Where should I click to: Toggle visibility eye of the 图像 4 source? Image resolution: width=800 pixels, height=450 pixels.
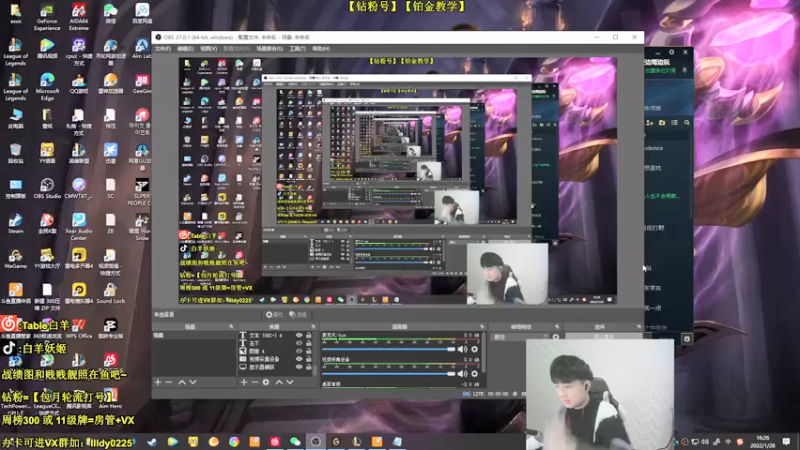coord(299,351)
